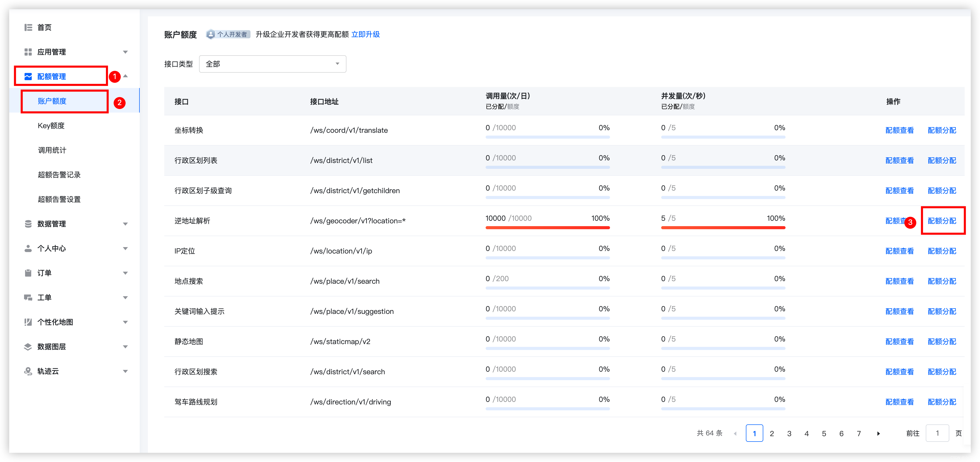Viewport: 980px width, 462px height.
Task: Click the 应用管理 grid icon
Action: click(28, 52)
